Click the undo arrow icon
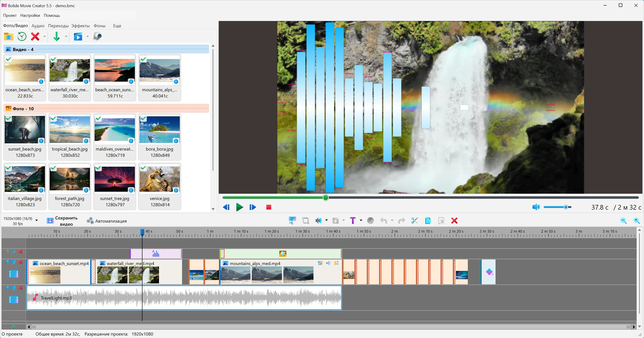This screenshot has height=338, width=644. pyautogui.click(x=383, y=221)
